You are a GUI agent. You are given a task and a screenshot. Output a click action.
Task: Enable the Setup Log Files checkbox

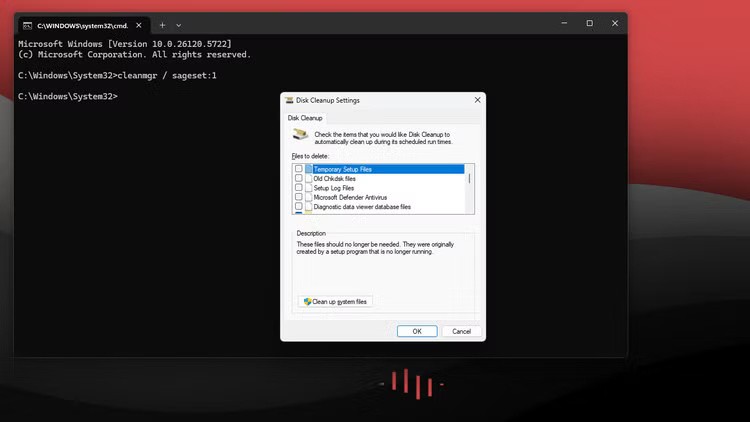click(x=298, y=188)
